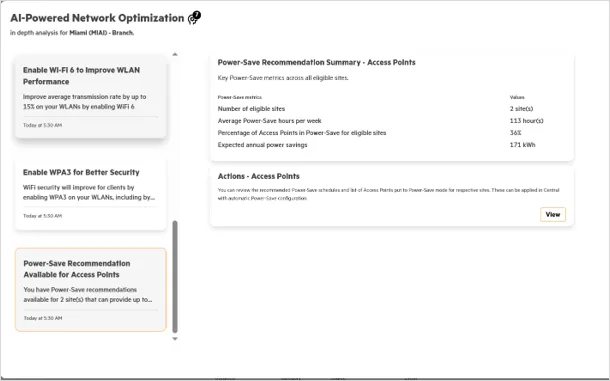
Task: Click the 'Miami (MIA) - Branch' site name
Action: click(x=102, y=33)
